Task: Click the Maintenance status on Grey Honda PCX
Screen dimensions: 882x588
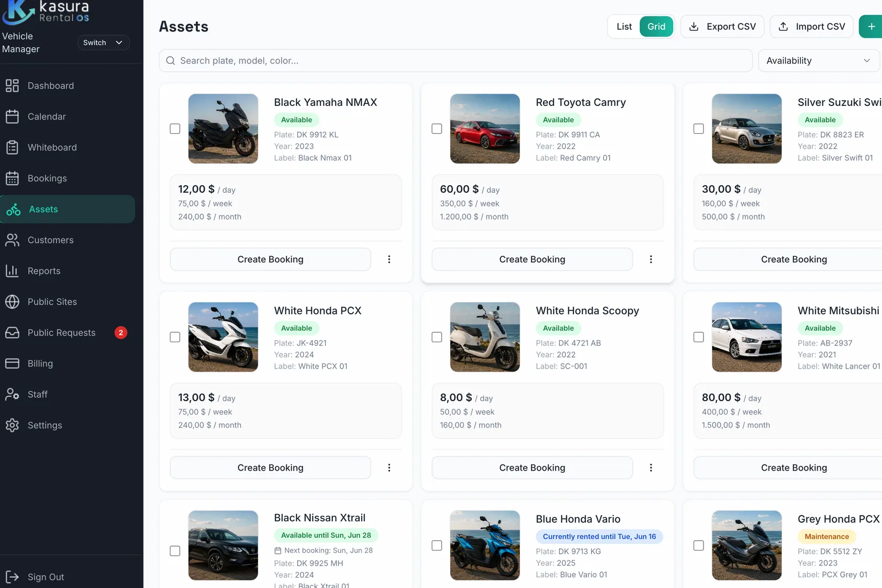Action: coord(826,536)
